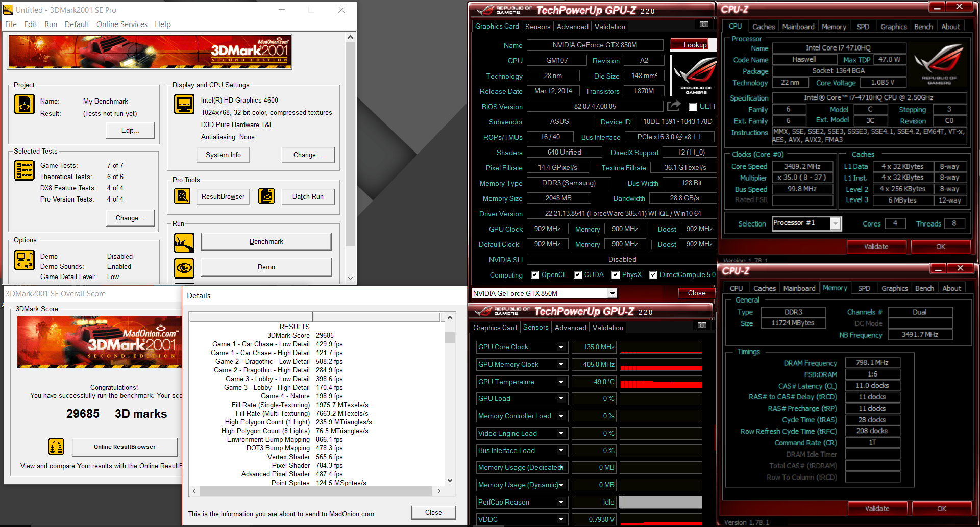Viewport: 980px width, 527px height.
Task: Open the Bench tab in top CPU-Z window
Action: [x=923, y=27]
